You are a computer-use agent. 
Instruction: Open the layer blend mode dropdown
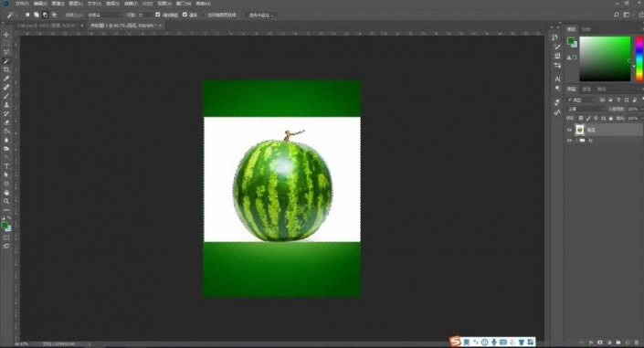pos(586,109)
